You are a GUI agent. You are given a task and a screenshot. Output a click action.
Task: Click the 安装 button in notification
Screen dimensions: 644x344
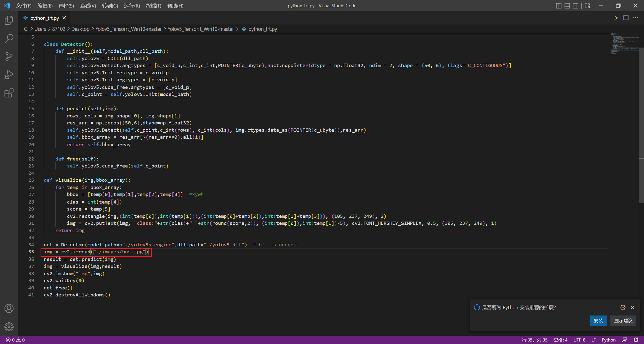[x=598, y=321]
